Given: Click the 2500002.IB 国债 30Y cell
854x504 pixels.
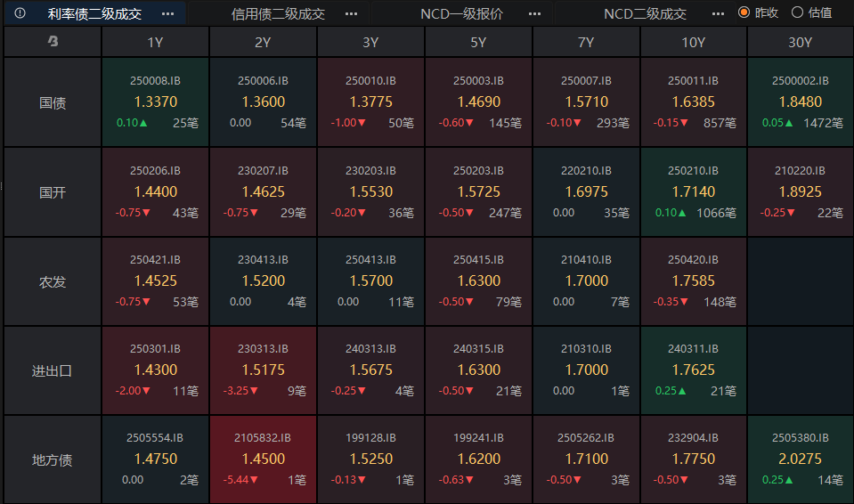Looking at the screenshot, I should click(x=800, y=102).
